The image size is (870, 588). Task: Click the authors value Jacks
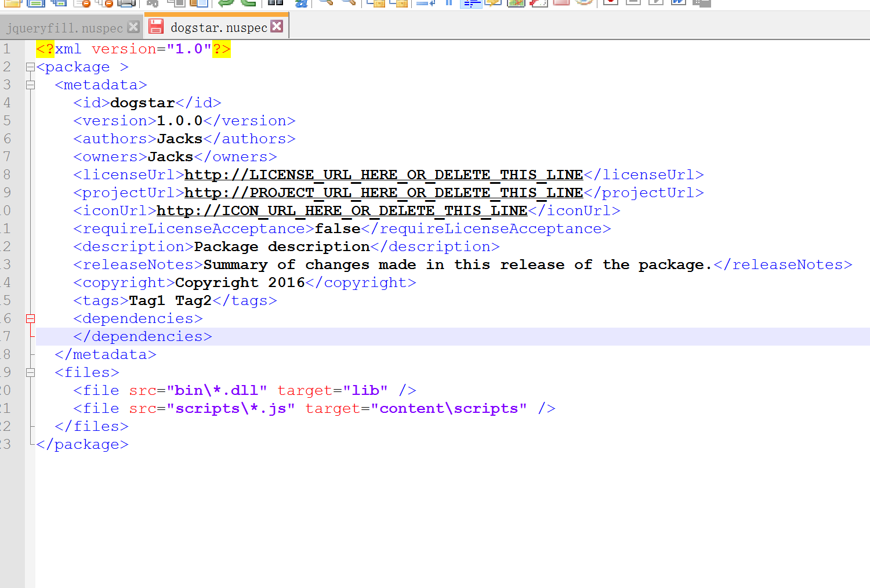point(180,139)
